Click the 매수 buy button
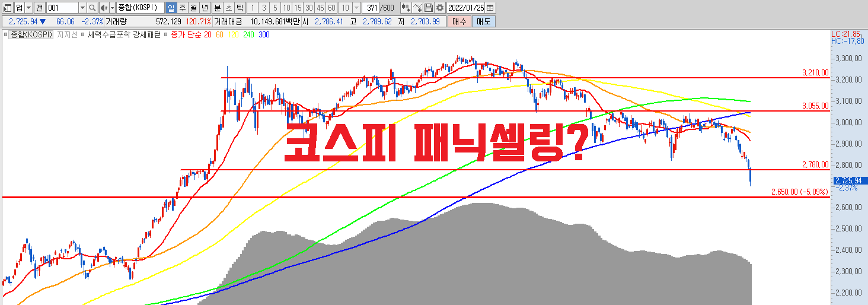This screenshot has height=305, width=868. [x=459, y=21]
